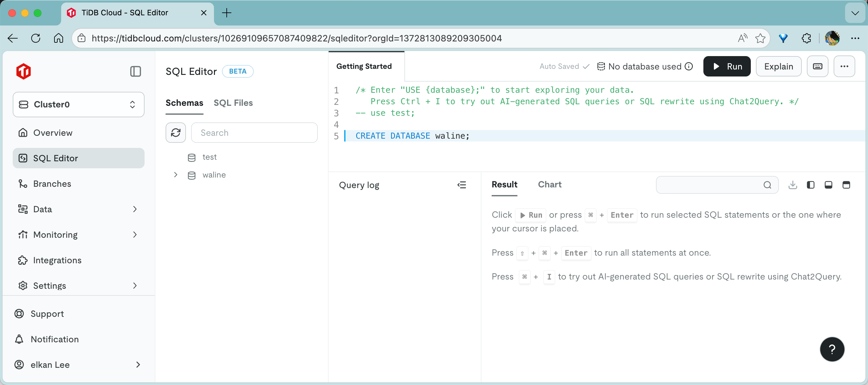Collapse the sidebar using the panel icon
This screenshot has height=385, width=868.
click(135, 71)
